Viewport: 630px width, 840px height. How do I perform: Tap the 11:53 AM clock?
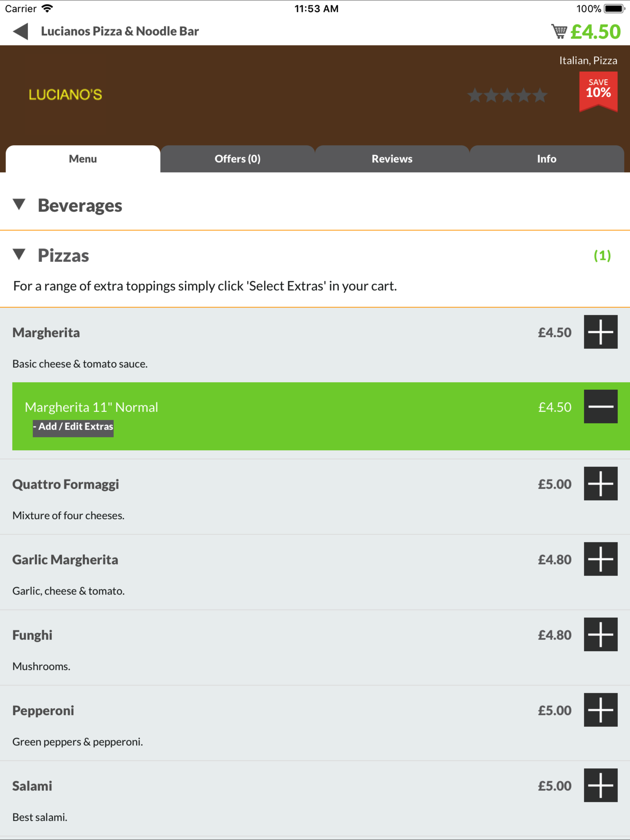point(316,8)
